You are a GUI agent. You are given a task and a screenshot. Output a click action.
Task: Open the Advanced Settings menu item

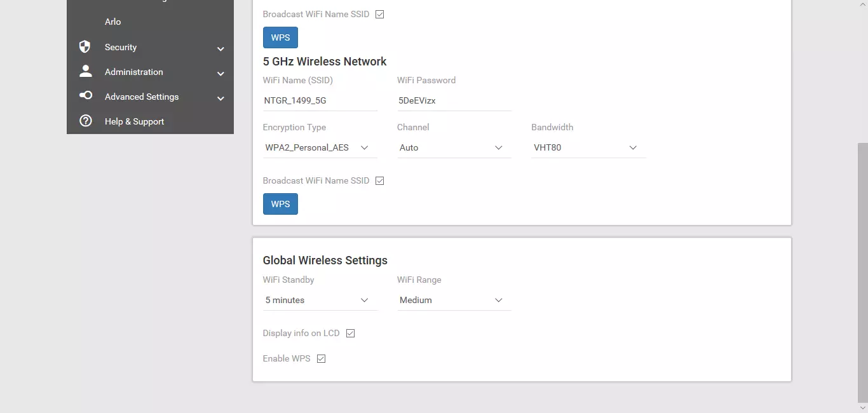click(150, 97)
